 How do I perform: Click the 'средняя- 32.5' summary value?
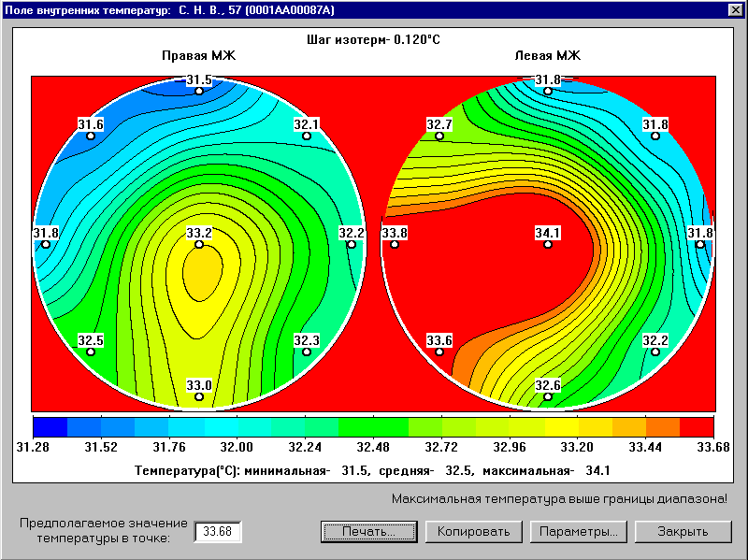click(x=426, y=471)
